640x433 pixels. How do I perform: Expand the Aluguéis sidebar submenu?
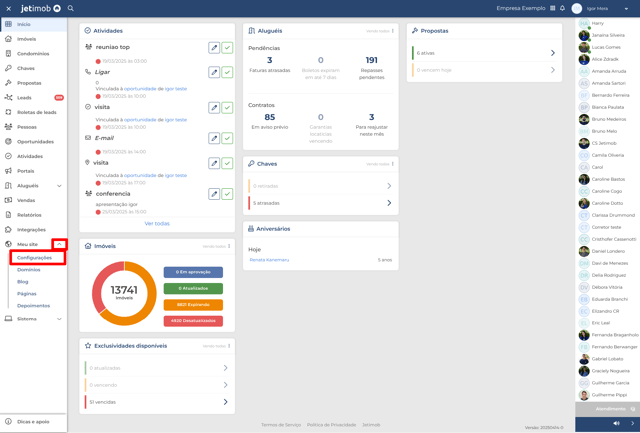pos(59,186)
